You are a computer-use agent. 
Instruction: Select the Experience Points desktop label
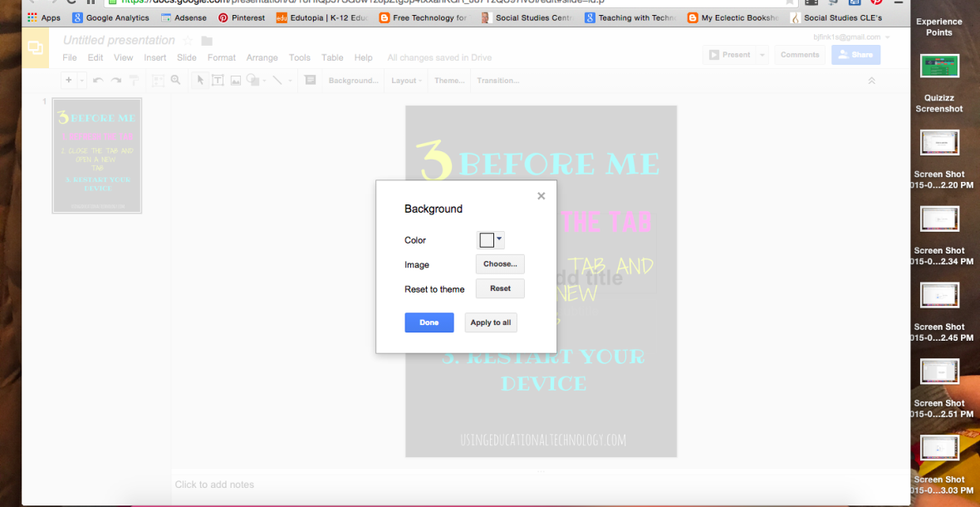click(x=939, y=27)
